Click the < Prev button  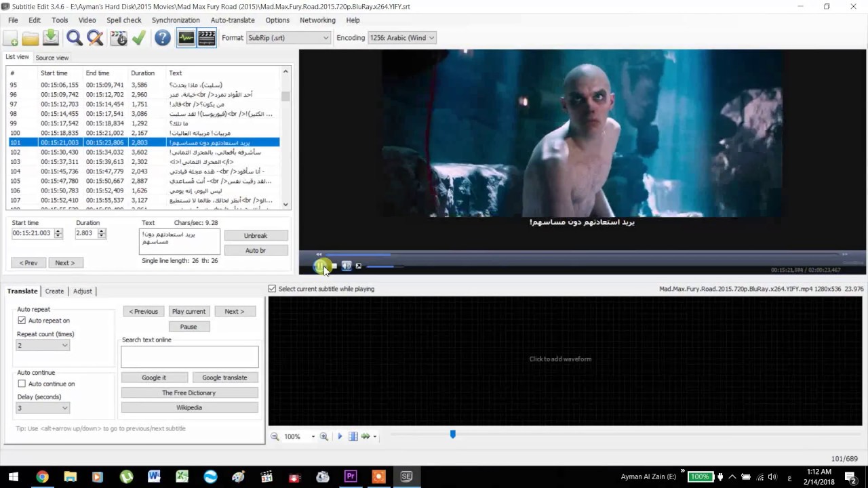28,263
